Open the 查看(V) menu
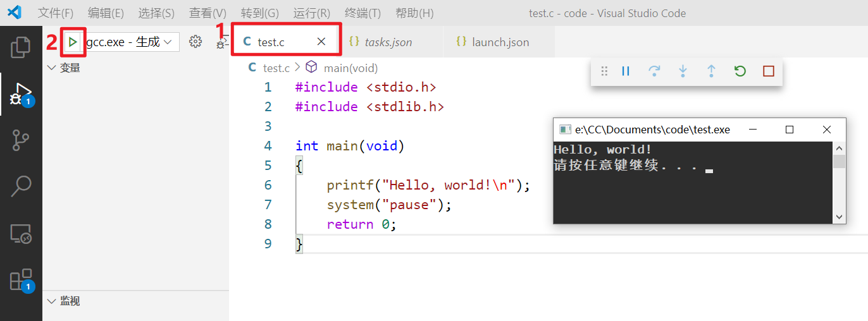The image size is (868, 321). coord(208,13)
